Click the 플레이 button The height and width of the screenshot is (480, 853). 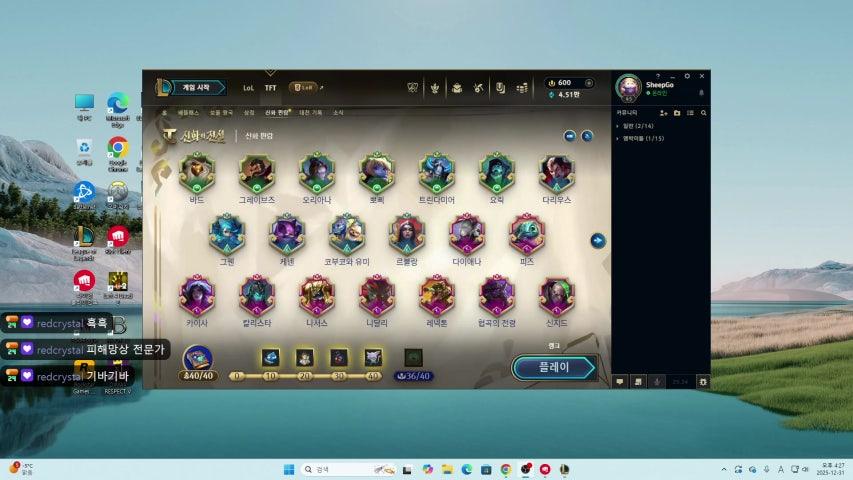tap(554, 367)
